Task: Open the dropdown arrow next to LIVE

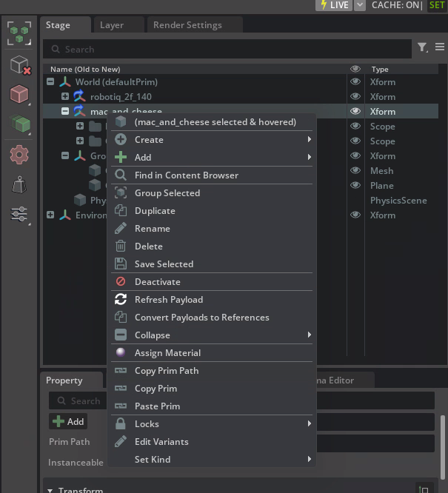Action: (x=359, y=5)
